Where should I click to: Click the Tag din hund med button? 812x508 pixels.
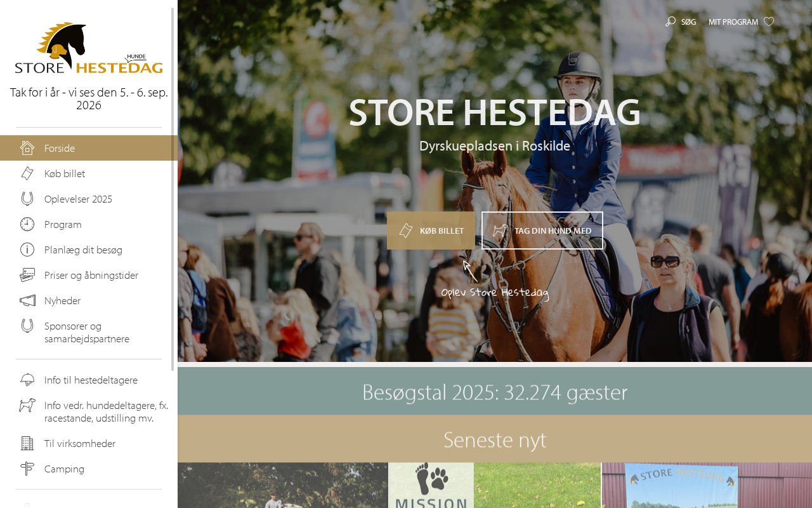tap(542, 231)
